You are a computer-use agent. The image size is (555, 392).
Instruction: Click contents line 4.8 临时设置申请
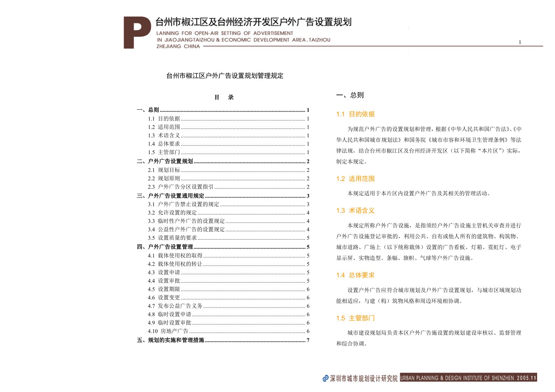pos(228,314)
